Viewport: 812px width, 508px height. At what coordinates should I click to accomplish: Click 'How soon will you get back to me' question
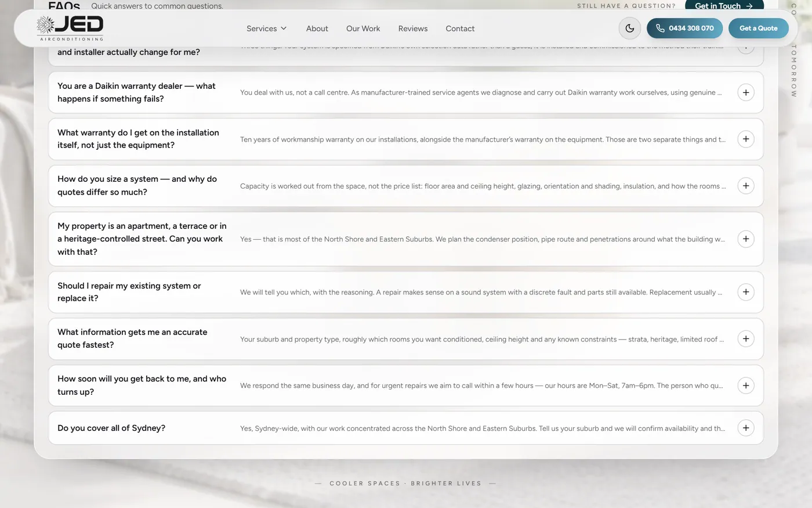142,385
